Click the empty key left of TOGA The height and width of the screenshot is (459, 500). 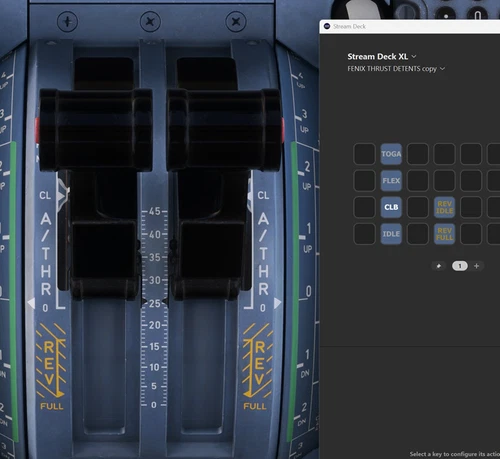364,154
